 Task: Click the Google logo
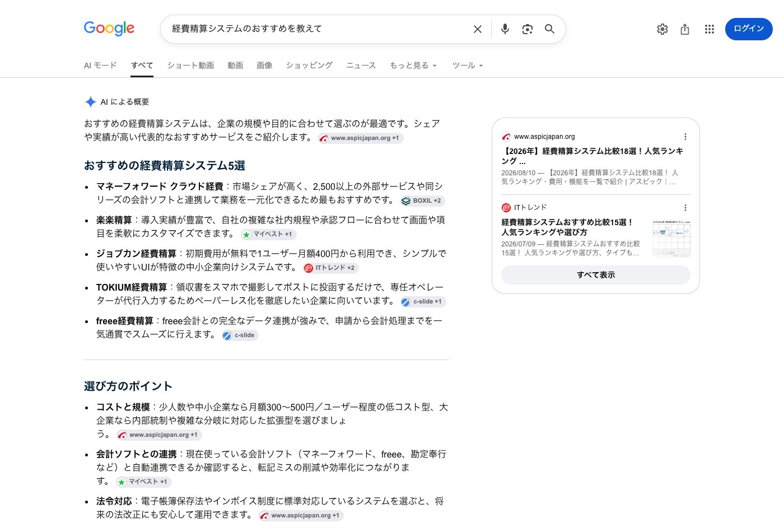click(x=109, y=29)
